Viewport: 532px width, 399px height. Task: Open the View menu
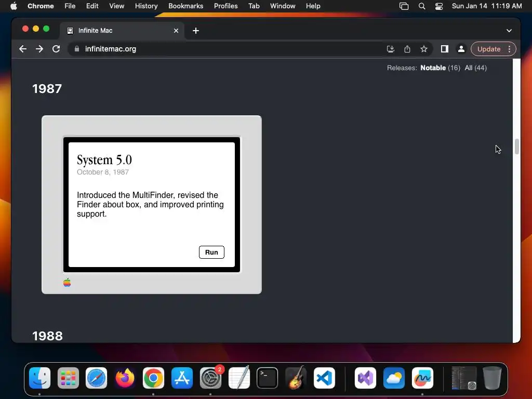point(116,6)
